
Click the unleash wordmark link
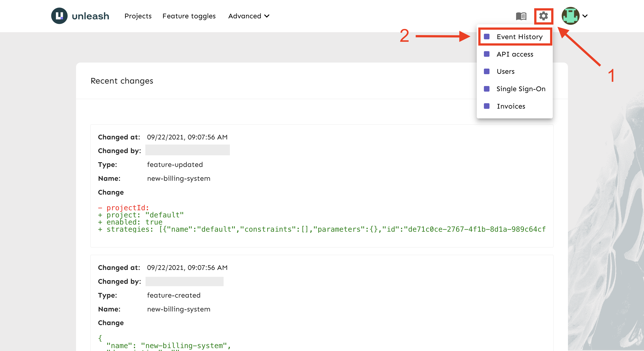pos(91,16)
